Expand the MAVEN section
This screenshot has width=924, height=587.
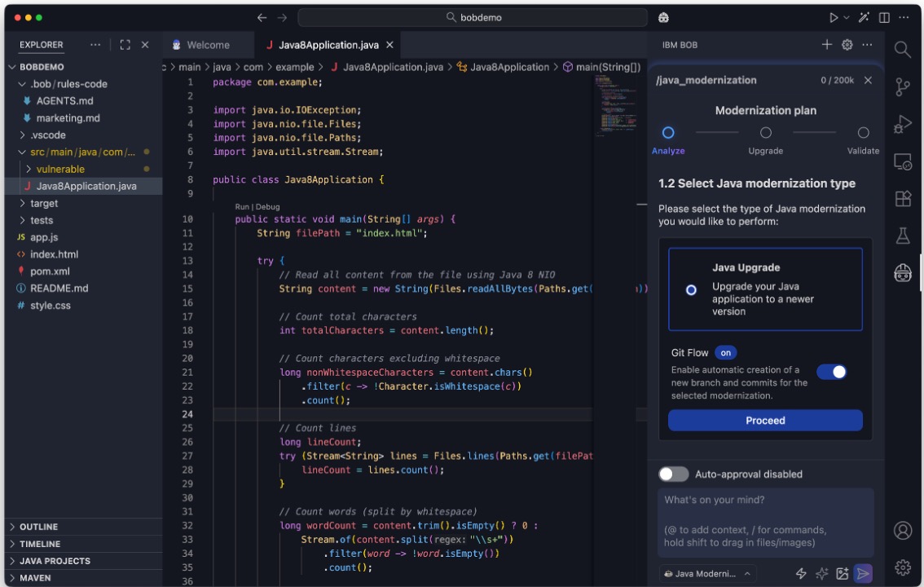(x=84, y=578)
